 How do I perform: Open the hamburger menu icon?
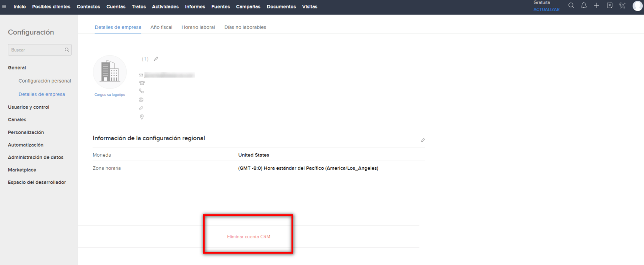[4, 6]
